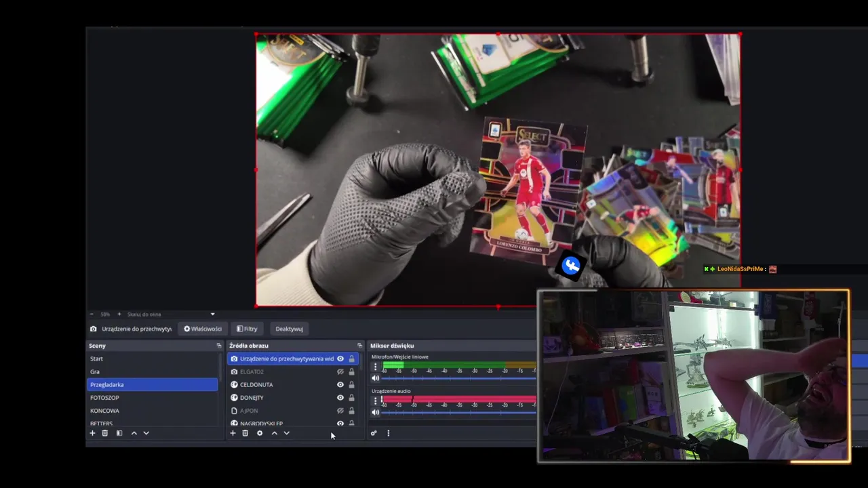Move selected scene down
Viewport: 868px width, 488px height.
(x=146, y=433)
